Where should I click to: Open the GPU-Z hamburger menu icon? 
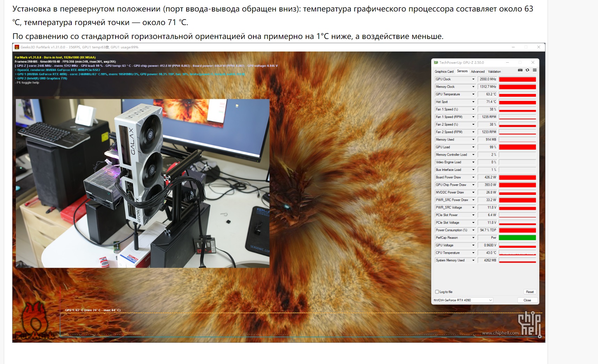pyautogui.click(x=535, y=70)
